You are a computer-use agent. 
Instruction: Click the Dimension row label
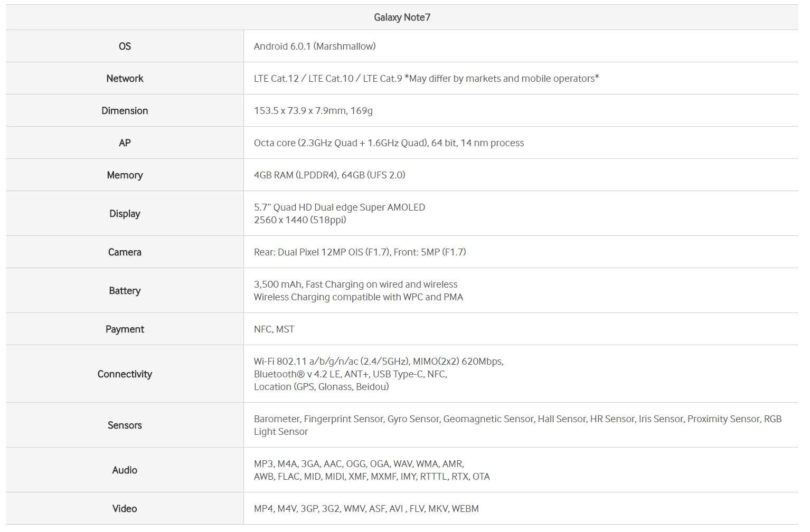125,111
